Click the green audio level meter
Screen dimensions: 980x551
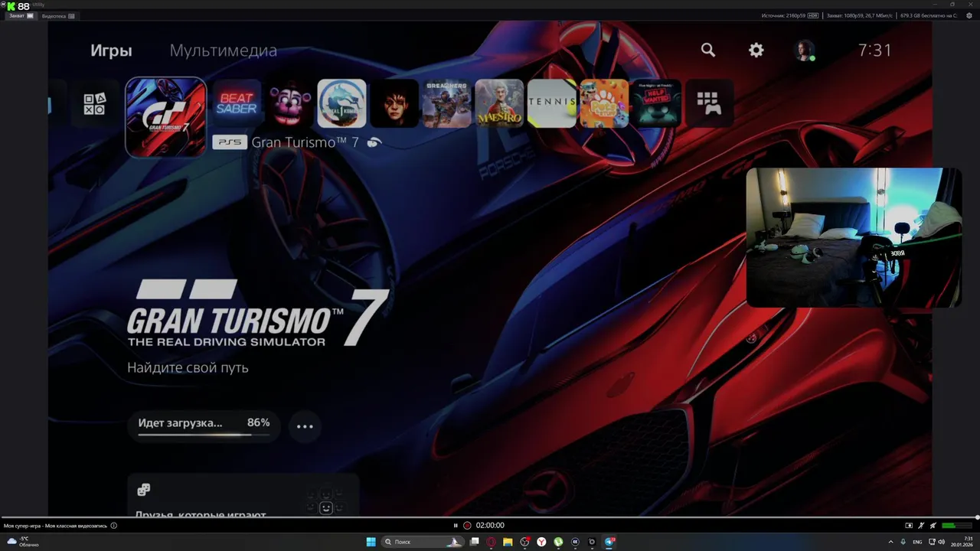[x=955, y=526]
